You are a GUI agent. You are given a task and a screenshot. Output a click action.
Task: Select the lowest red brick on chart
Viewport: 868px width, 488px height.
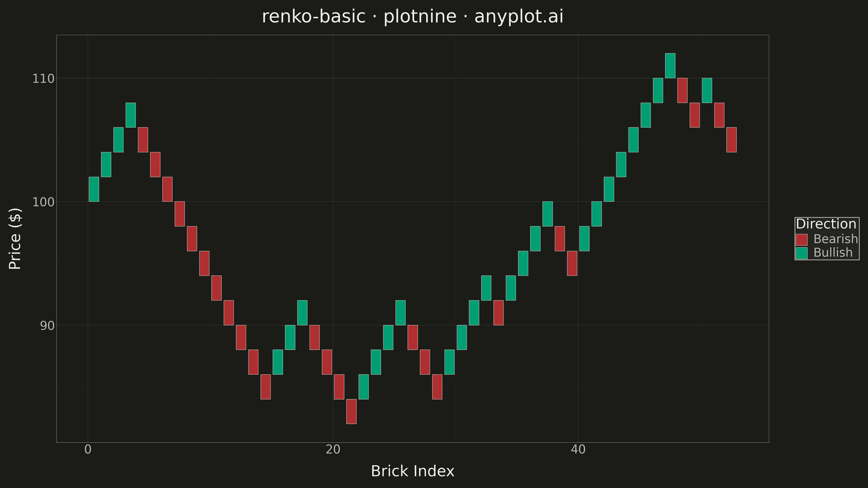click(x=351, y=411)
